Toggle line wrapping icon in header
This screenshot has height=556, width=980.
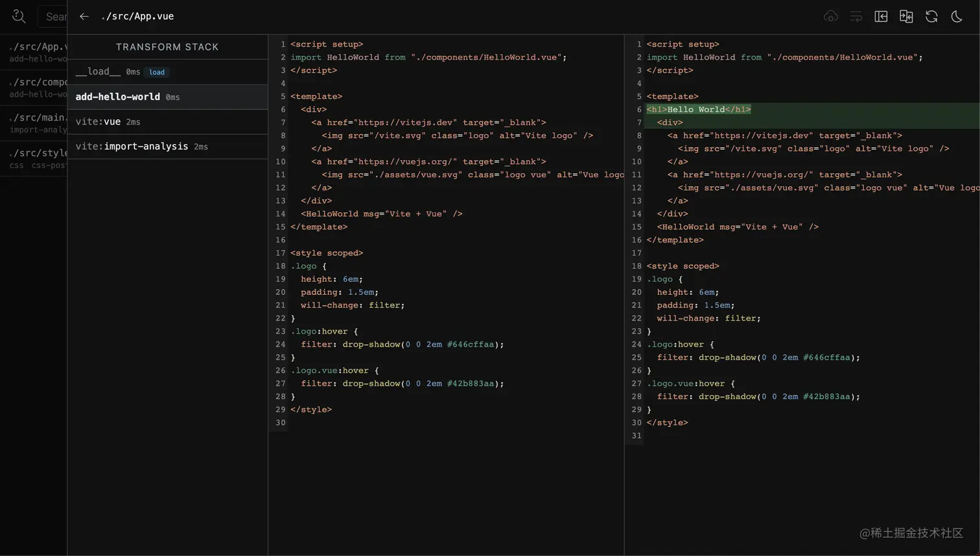tap(856, 16)
